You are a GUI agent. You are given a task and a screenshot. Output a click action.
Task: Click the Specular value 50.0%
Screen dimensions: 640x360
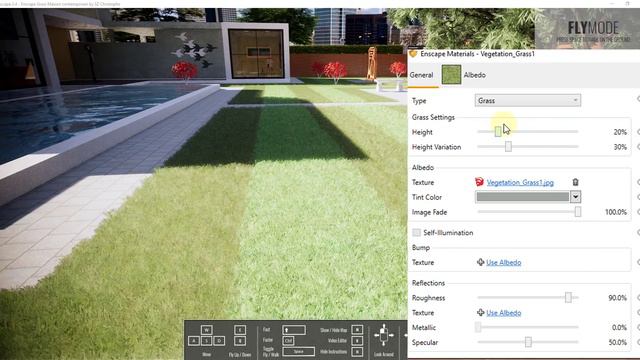(x=617, y=342)
